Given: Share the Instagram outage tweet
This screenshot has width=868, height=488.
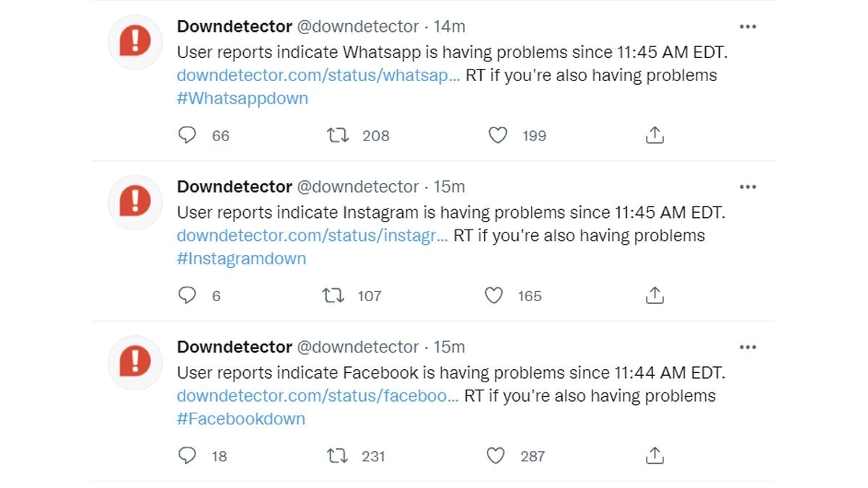Looking at the screenshot, I should (654, 295).
